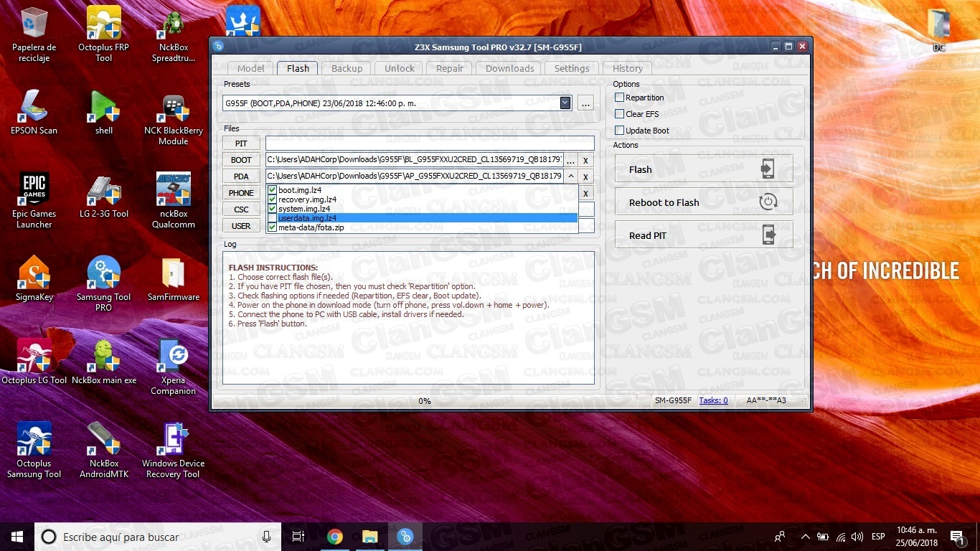Open nckBox Qualcomm desktop icon
Screen dimensions: 980x551
coord(174,200)
